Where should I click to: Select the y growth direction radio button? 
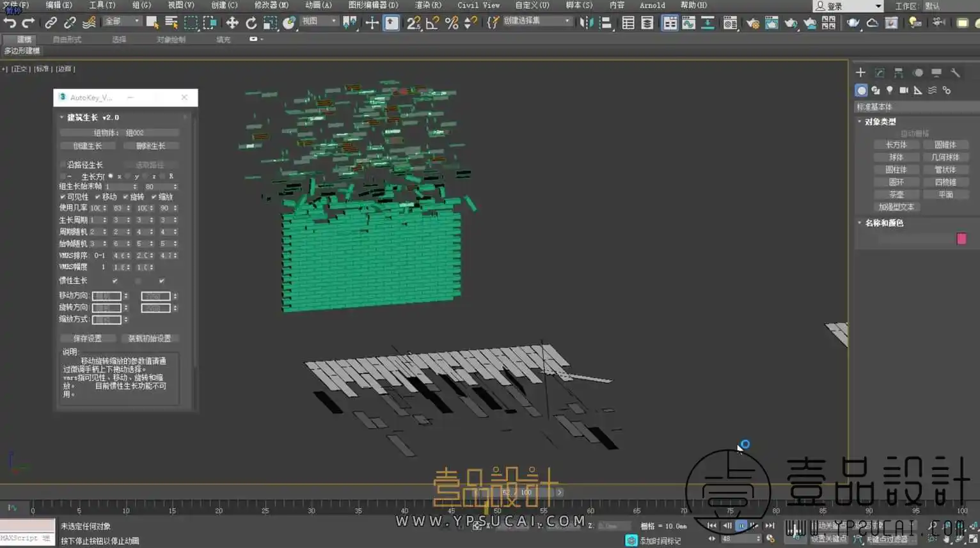coord(128,176)
